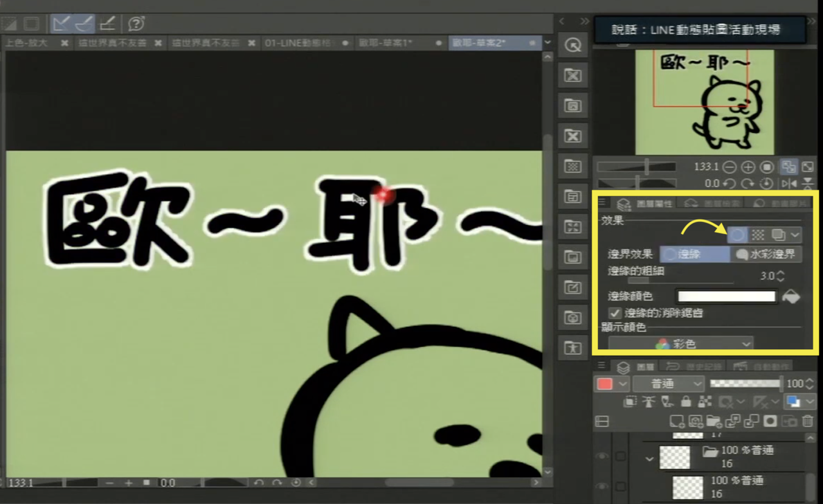Collapse the layer folder 16 chevron
The image size is (823, 504).
click(x=649, y=459)
